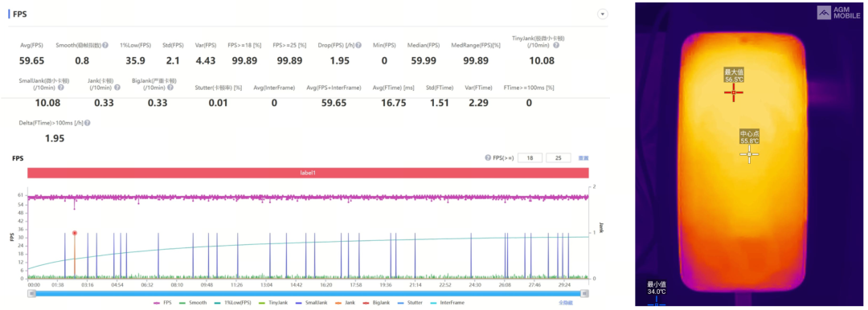
Task: Open help icon beside Delta(FTime)>100ms
Action: [88, 123]
